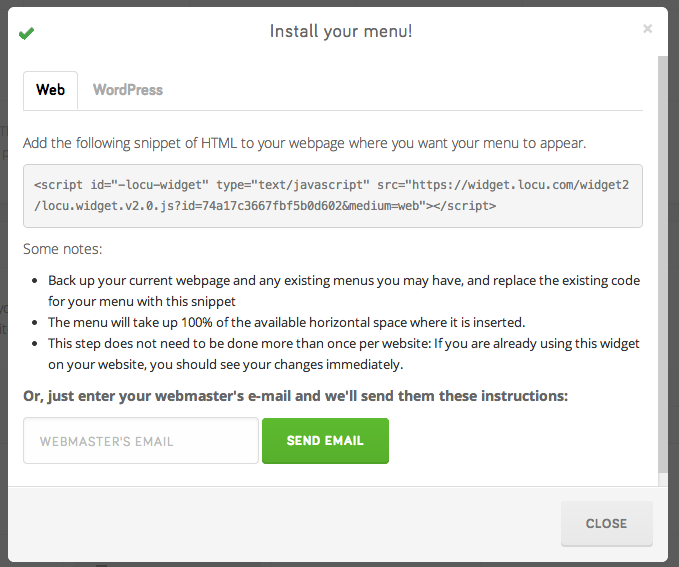Click the Close button
The height and width of the screenshot is (567, 679).
[606, 523]
